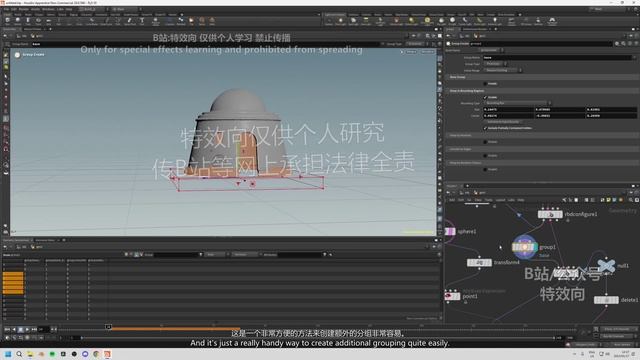
Task: Select the delete1 node
Action: point(606,300)
